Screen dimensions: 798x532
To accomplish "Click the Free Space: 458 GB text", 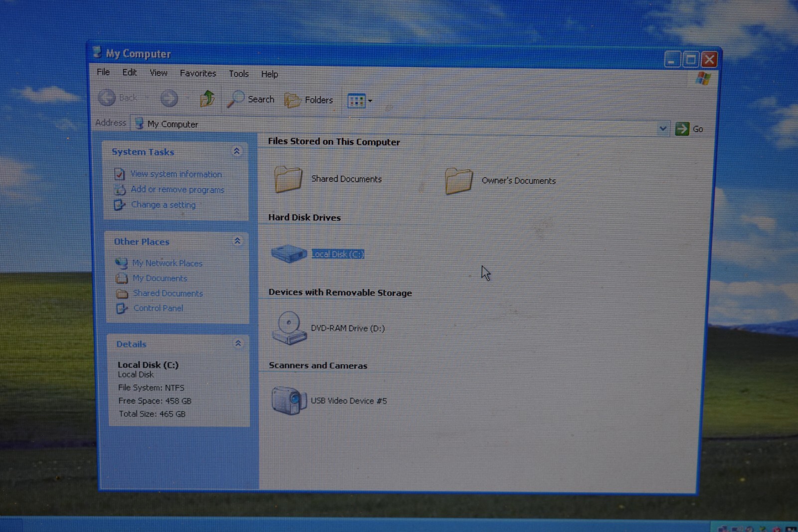I will [155, 401].
